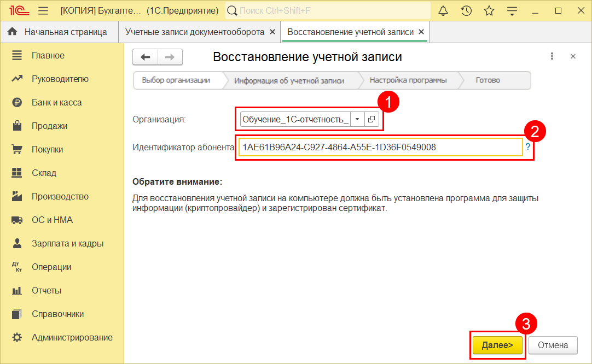The height and width of the screenshot is (364, 592).
Task: Click the search magnifier icon
Action: pyautogui.click(x=233, y=10)
